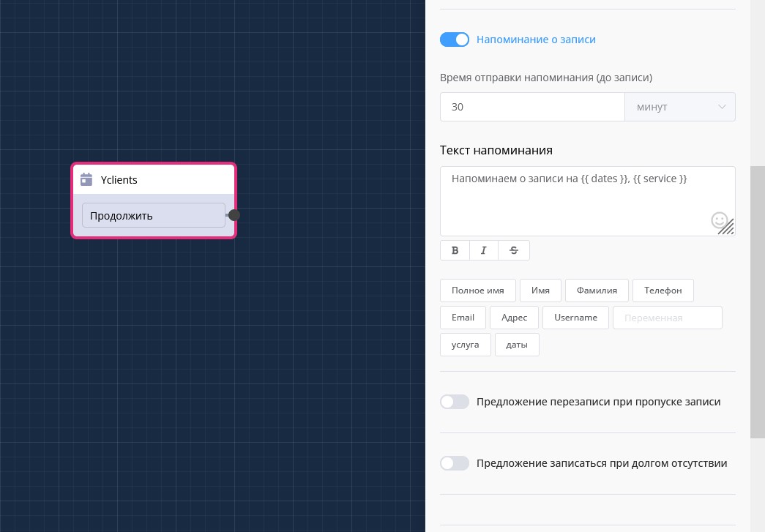Click the node's output connector dot
Viewport: 765px width, 532px height.
[234, 215]
